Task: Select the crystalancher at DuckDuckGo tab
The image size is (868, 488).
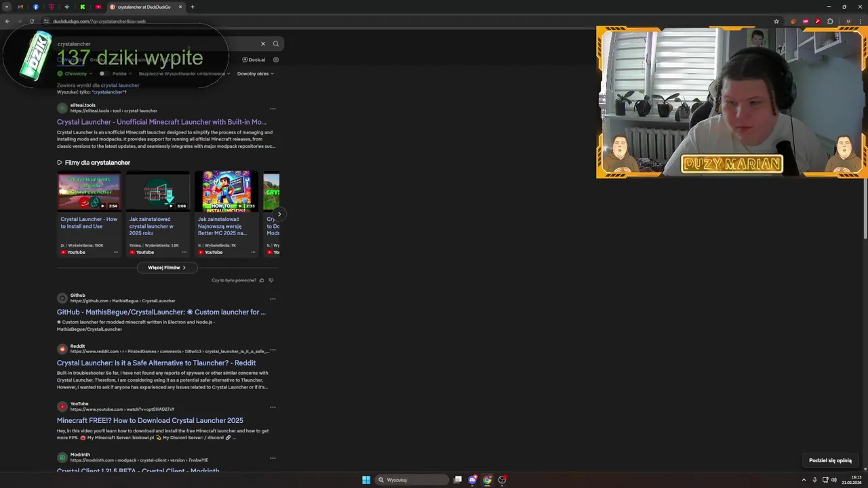Action: coord(146,7)
